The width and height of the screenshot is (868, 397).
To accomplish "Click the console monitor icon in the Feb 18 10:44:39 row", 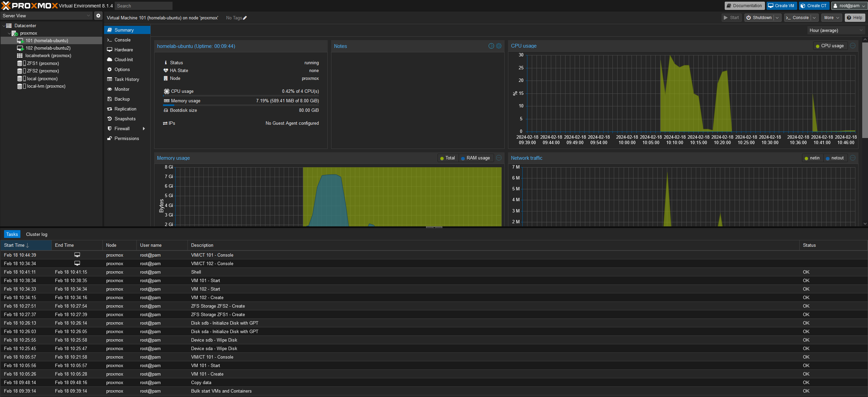I will 77,255.
